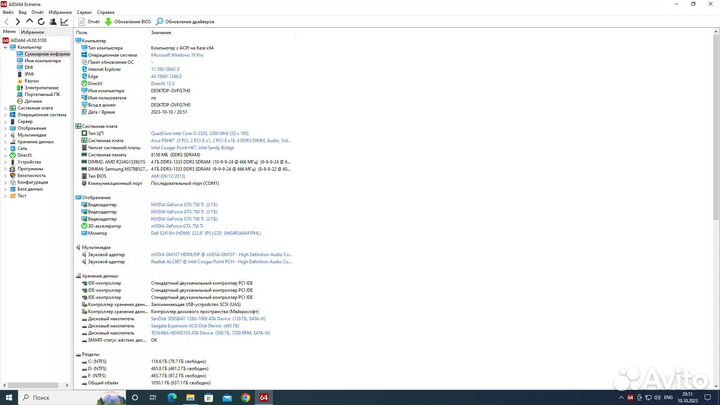Select Имя компьютера in the left tree
This screenshot has height=405, width=720.
click(x=42, y=61)
